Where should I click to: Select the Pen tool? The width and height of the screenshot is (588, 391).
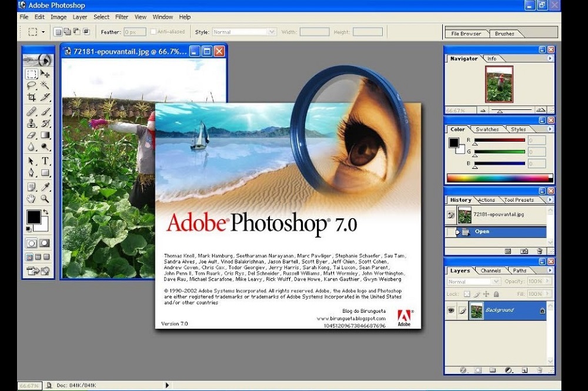pyautogui.click(x=32, y=172)
